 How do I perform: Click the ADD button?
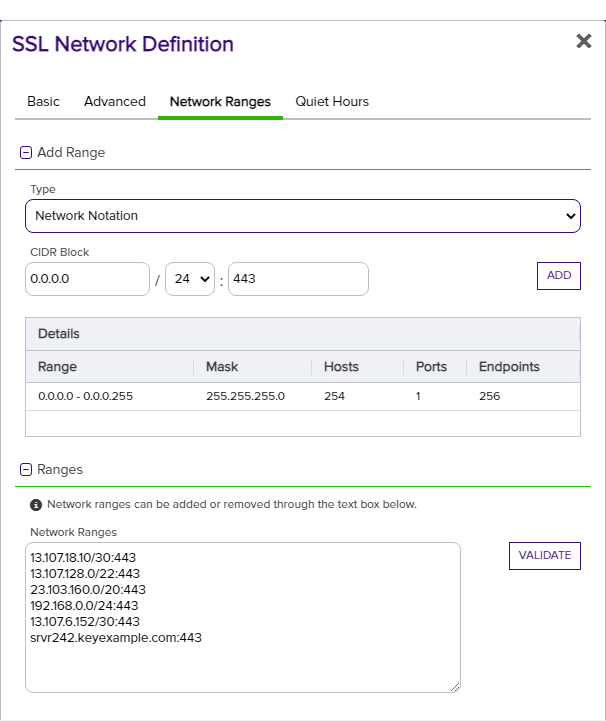pos(559,276)
